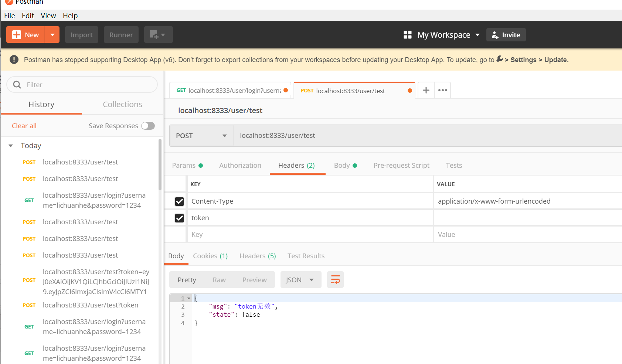Toggle the line wrap icon

tap(335, 280)
